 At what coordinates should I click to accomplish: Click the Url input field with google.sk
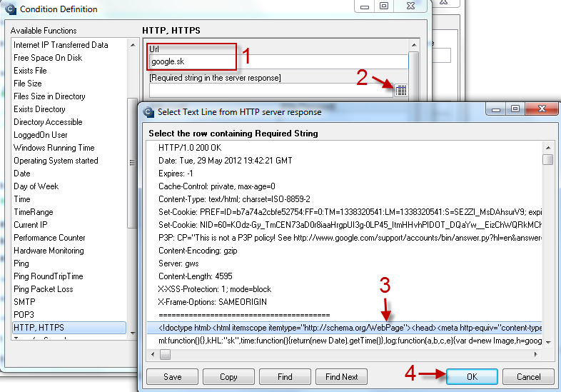tap(278, 61)
